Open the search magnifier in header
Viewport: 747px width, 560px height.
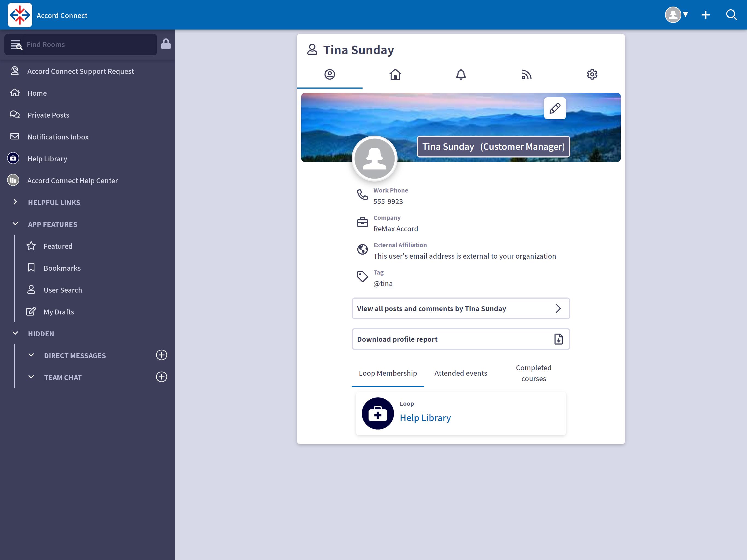pyautogui.click(x=731, y=15)
